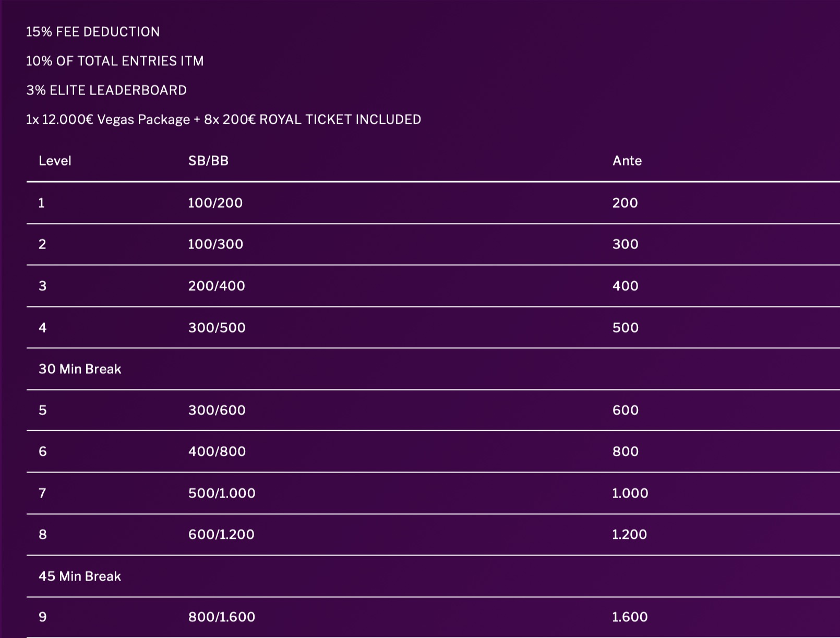Screen dimensions: 840x638
Task: Click the Vegas Package ROYAL TICKET line
Action: click(x=223, y=120)
